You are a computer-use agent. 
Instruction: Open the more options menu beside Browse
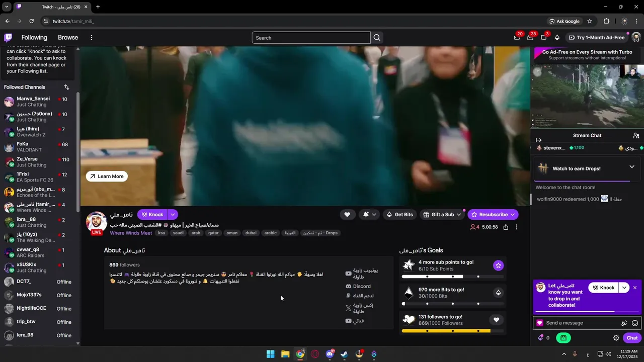pos(91,38)
